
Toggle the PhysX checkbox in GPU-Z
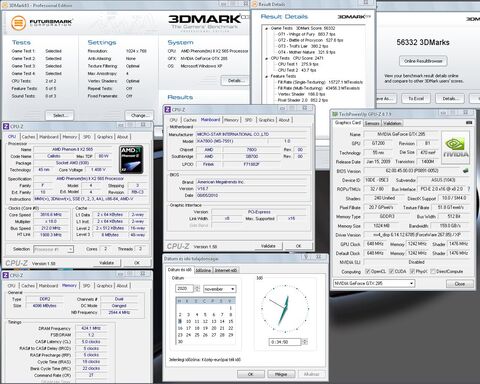[412, 271]
